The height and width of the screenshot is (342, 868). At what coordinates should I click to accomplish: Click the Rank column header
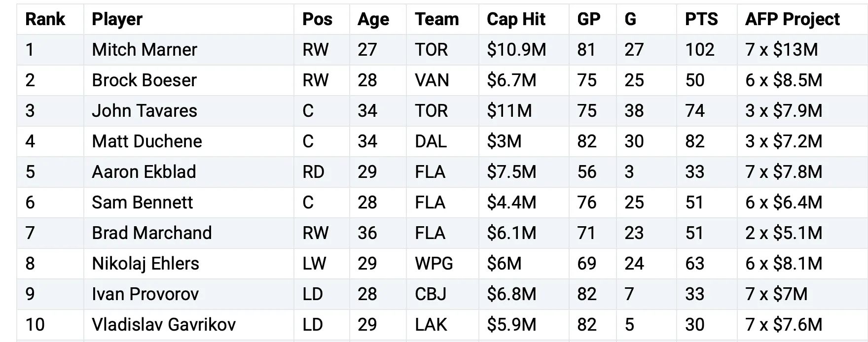(45, 19)
